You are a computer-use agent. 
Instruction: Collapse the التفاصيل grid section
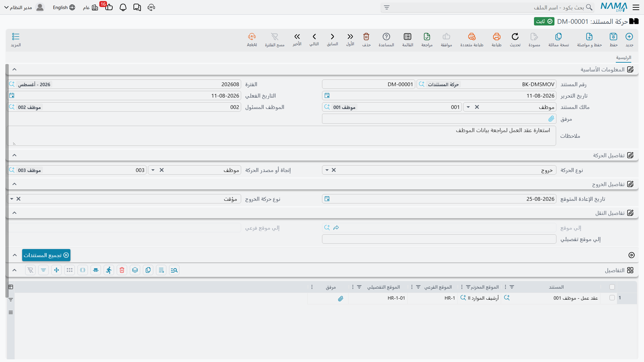tap(14, 270)
